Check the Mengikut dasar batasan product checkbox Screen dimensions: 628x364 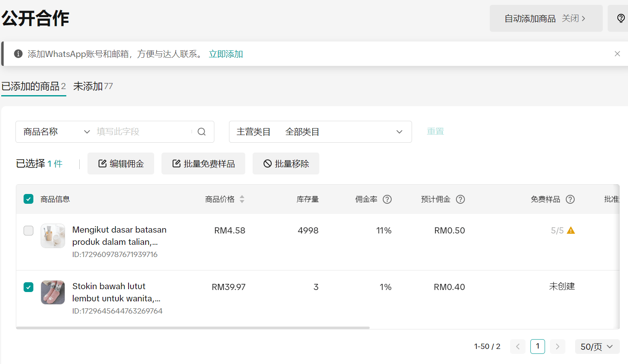[28, 231]
